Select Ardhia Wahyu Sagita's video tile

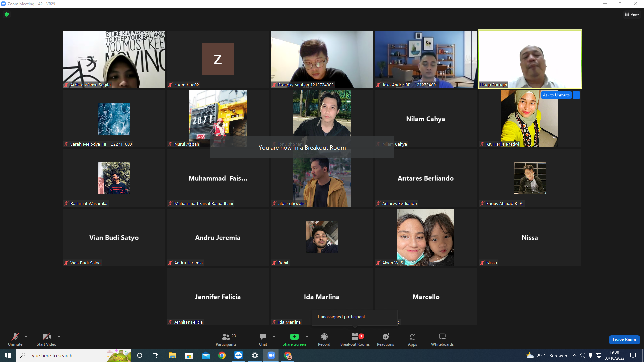[x=114, y=60]
